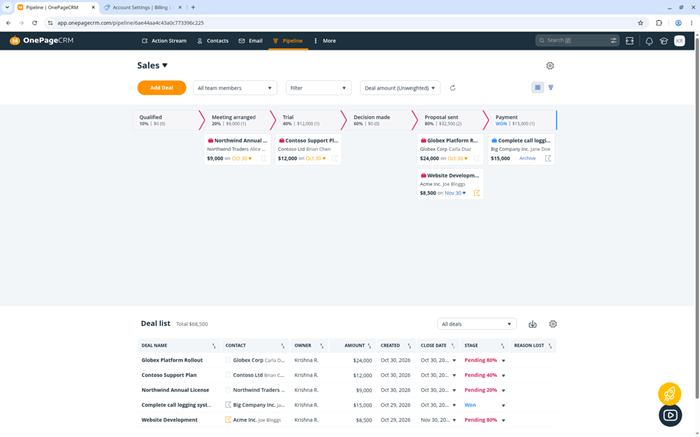Screen dimensions: 700x437
Task: Open Northwind Annual License deal in list
Action: point(175,390)
